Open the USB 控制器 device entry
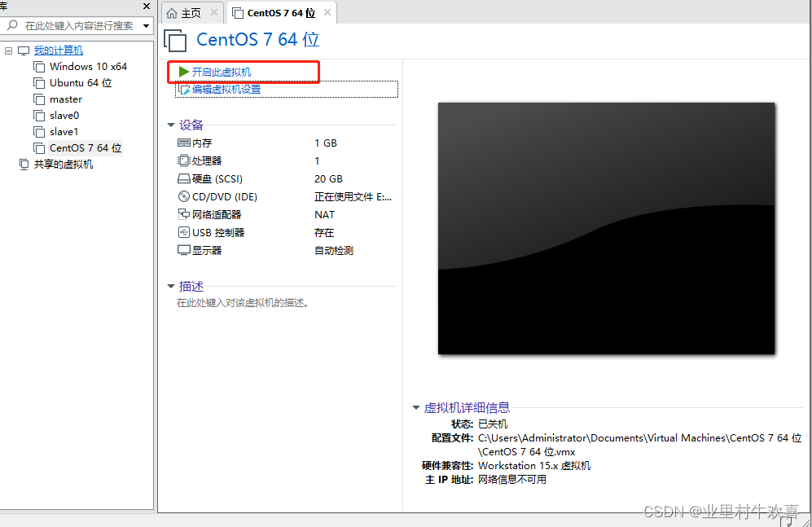Image resolution: width=812 pixels, height=527 pixels. tap(218, 232)
